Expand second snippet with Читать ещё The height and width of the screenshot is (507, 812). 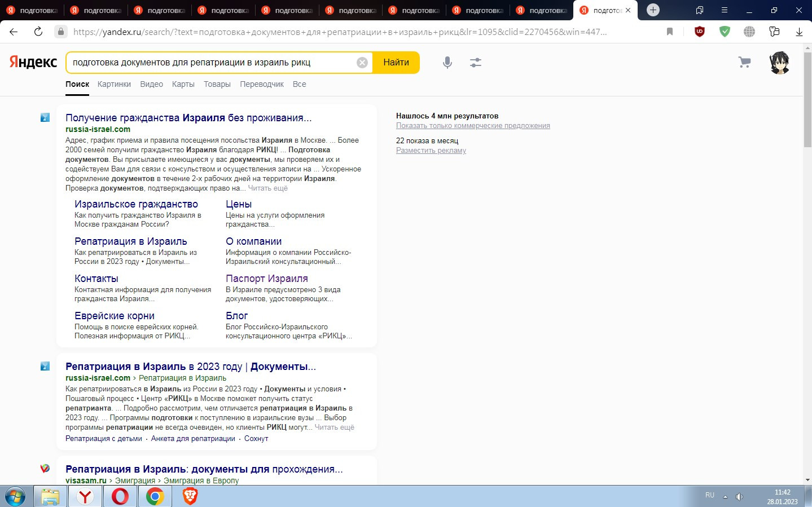(335, 427)
